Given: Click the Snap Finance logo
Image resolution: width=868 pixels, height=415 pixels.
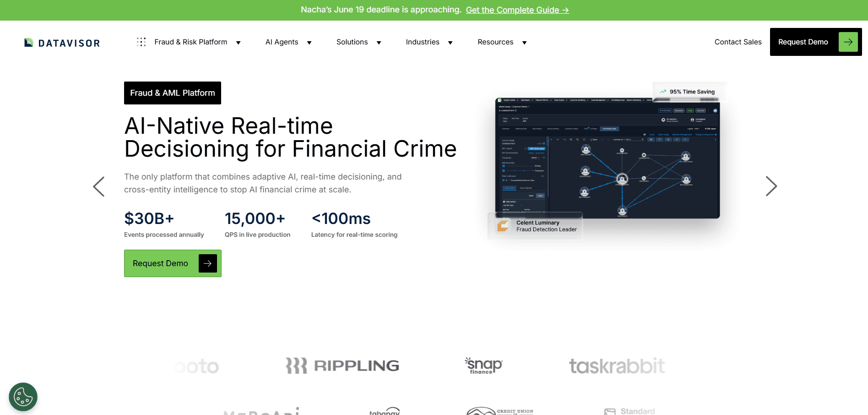Looking at the screenshot, I should tap(484, 366).
